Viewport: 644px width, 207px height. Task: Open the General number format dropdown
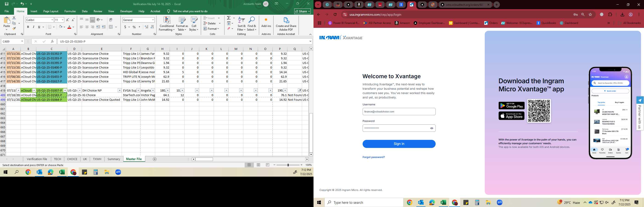coord(153,20)
